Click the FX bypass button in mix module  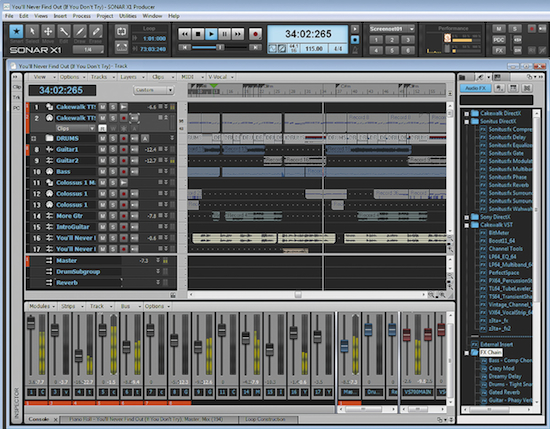click(x=499, y=50)
